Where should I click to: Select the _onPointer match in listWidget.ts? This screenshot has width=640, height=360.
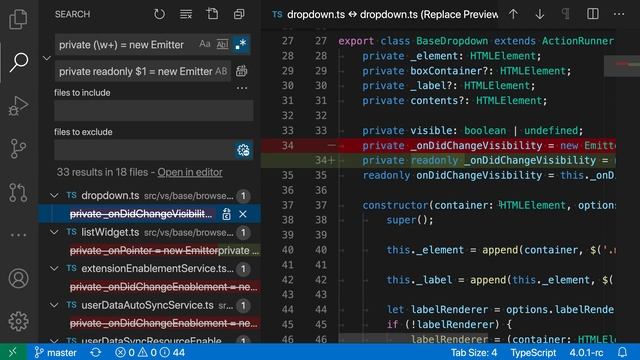(x=163, y=250)
